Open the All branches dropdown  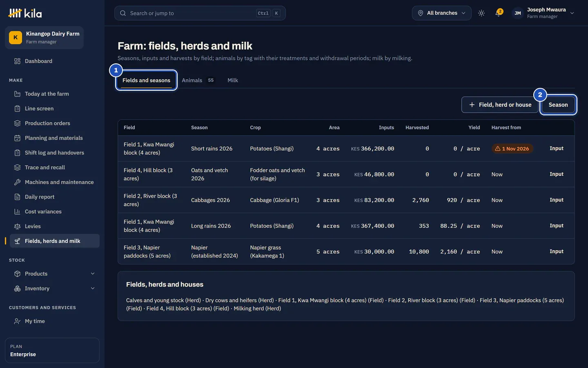[x=441, y=13]
